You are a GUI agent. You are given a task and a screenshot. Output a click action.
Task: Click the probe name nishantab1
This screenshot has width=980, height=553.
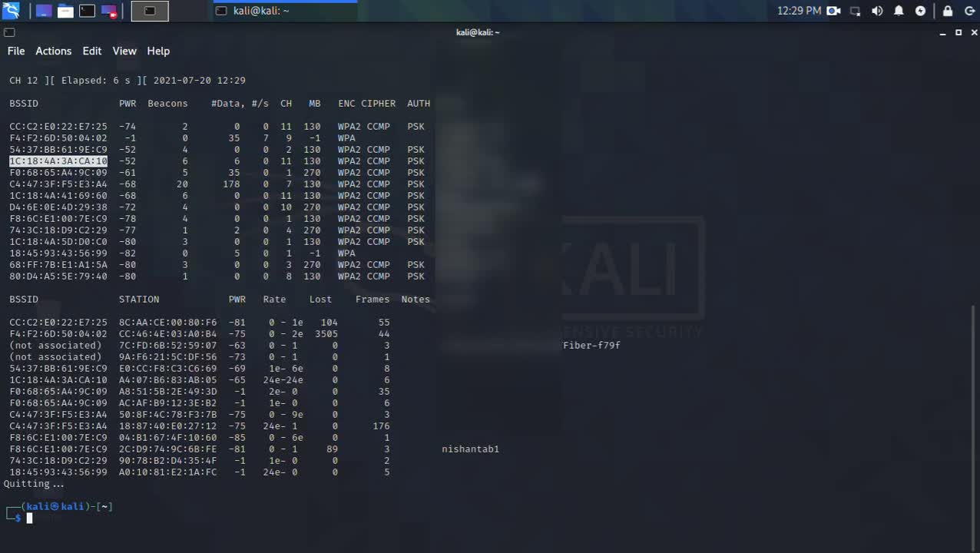click(471, 449)
